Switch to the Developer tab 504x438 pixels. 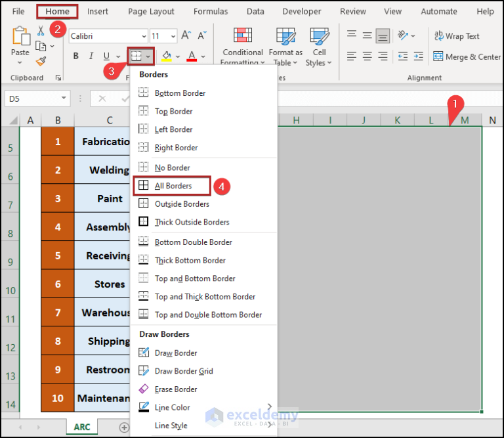click(x=302, y=12)
